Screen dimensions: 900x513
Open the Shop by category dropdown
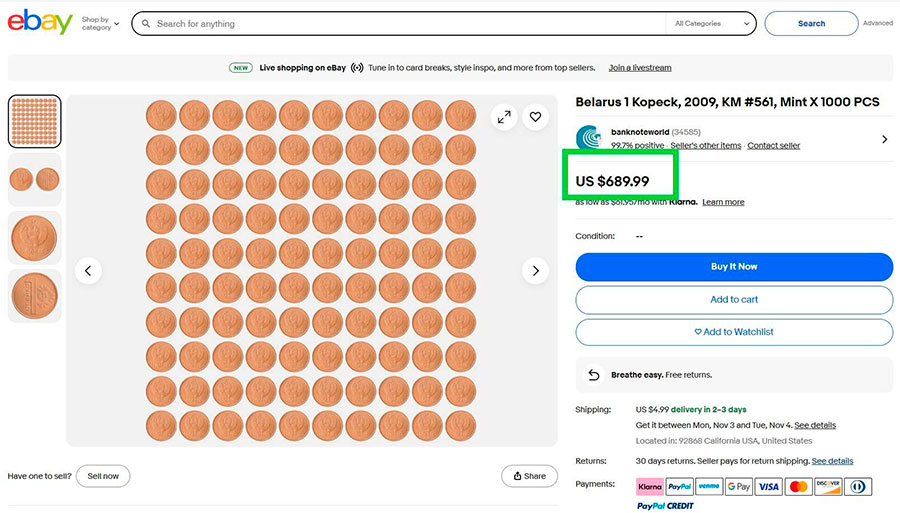pos(100,23)
